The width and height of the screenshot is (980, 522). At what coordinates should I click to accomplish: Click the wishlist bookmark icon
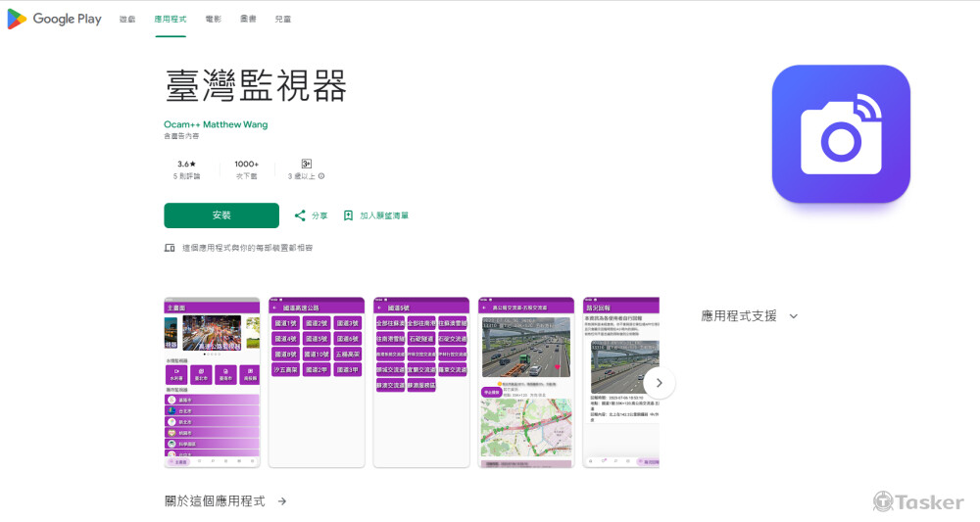coord(348,215)
